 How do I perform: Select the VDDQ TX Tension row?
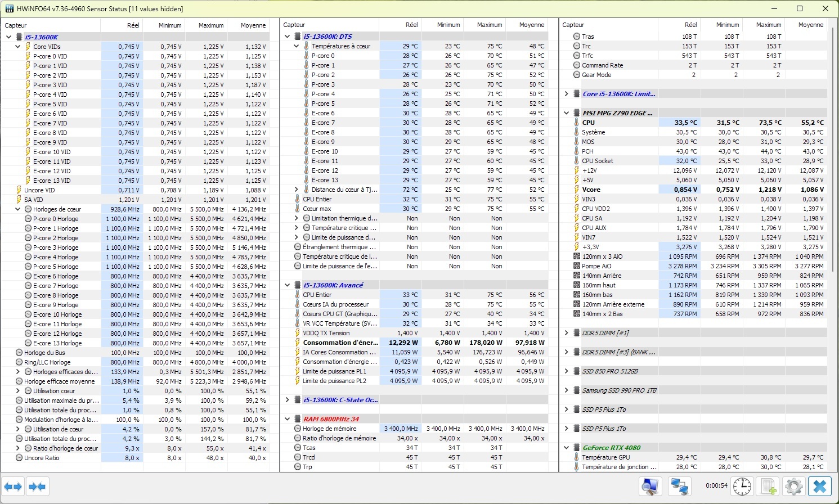click(x=414, y=333)
